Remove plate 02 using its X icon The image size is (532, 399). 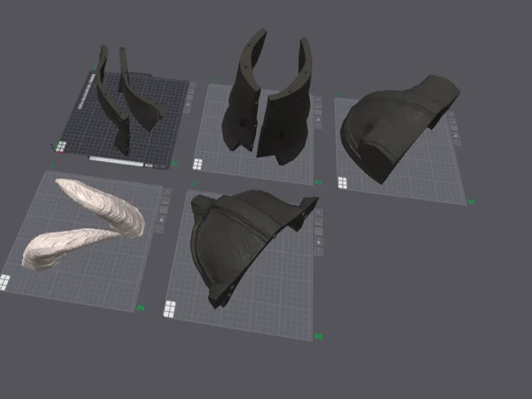pos(319,99)
